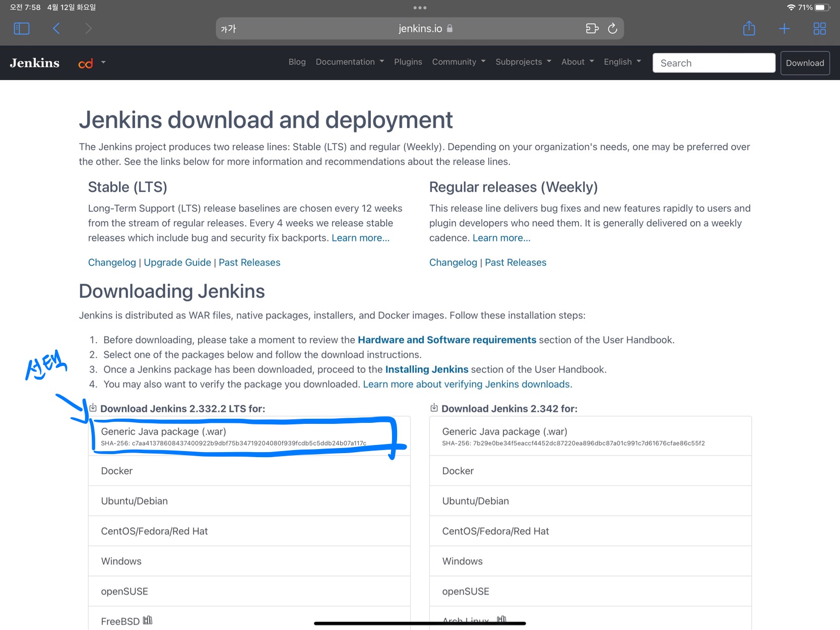Tap the battery indicator icon

point(822,8)
